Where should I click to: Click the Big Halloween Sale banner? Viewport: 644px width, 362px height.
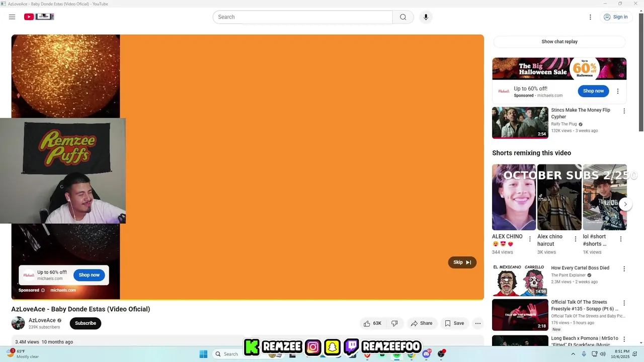[x=559, y=68]
